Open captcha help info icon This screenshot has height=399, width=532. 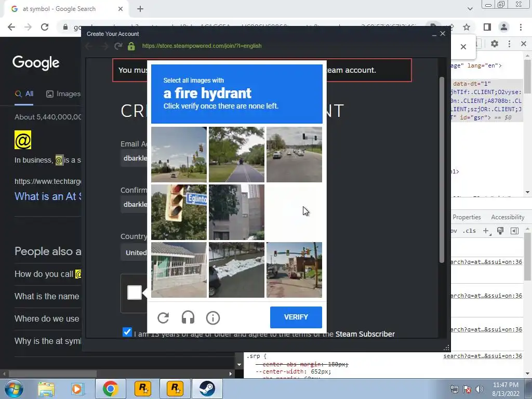point(212,318)
